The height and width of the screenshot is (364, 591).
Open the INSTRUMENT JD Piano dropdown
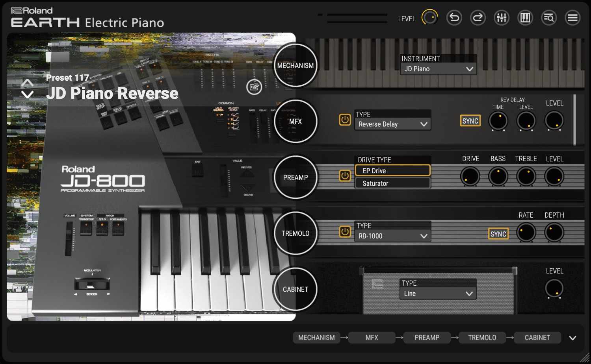pyautogui.click(x=438, y=68)
